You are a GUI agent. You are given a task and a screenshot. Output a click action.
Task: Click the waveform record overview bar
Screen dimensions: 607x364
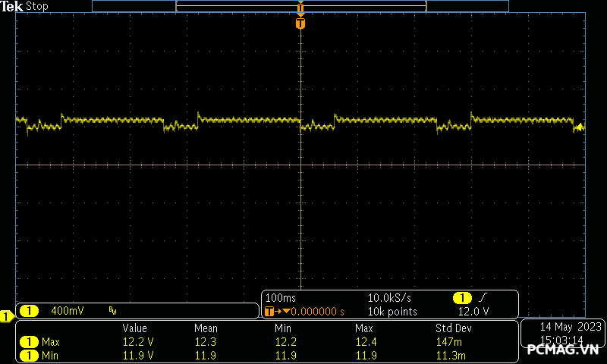pyautogui.click(x=300, y=6)
